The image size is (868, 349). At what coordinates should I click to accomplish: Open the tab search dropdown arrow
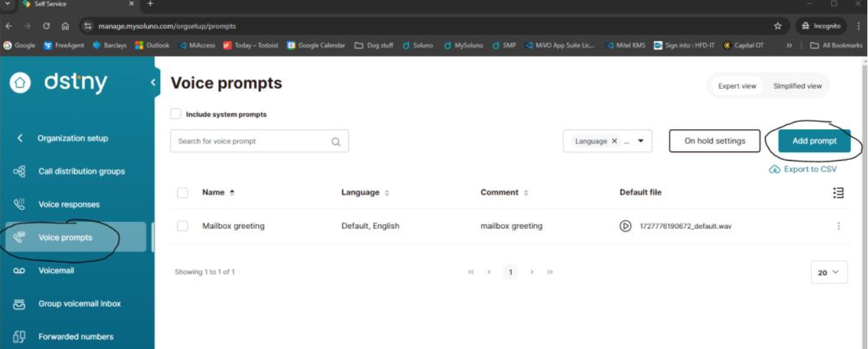[8, 4]
